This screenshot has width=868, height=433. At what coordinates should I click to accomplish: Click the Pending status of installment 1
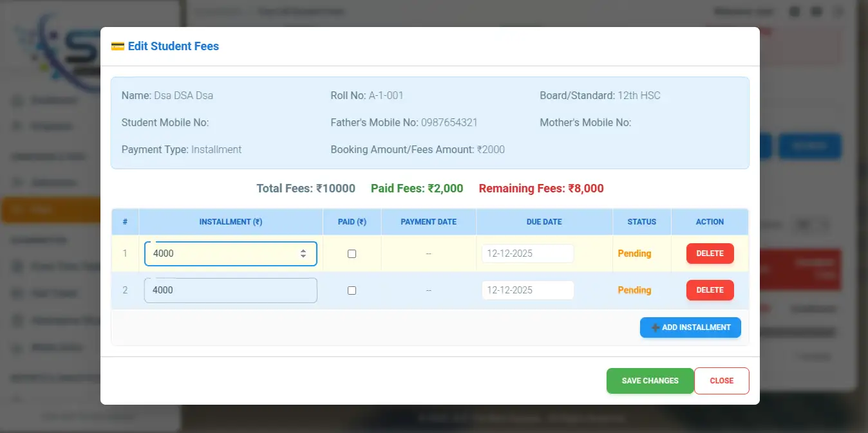(x=634, y=253)
